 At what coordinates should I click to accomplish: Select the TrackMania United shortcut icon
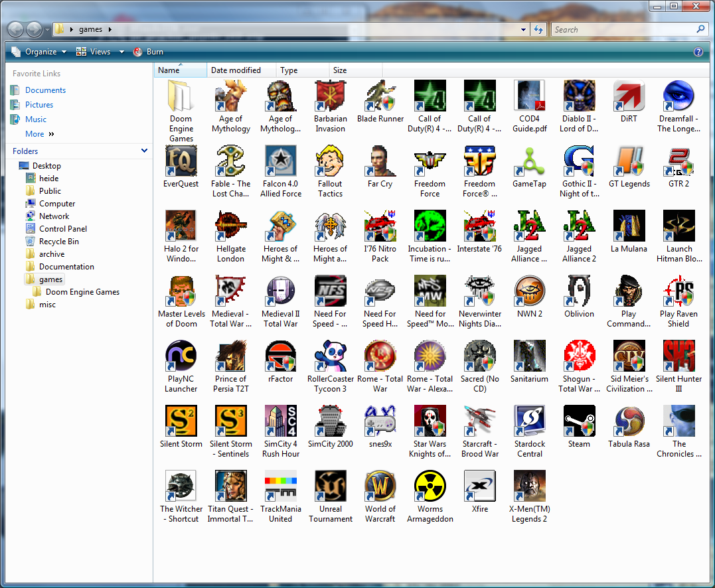280,486
